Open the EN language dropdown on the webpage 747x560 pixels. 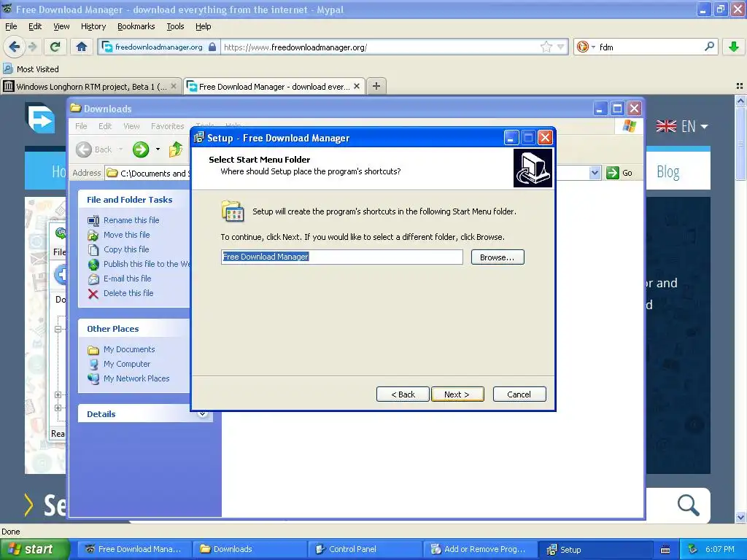(x=682, y=126)
